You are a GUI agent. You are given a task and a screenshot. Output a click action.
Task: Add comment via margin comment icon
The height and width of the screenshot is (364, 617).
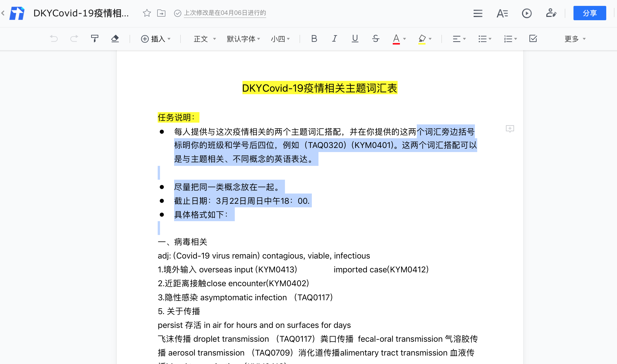tap(510, 129)
